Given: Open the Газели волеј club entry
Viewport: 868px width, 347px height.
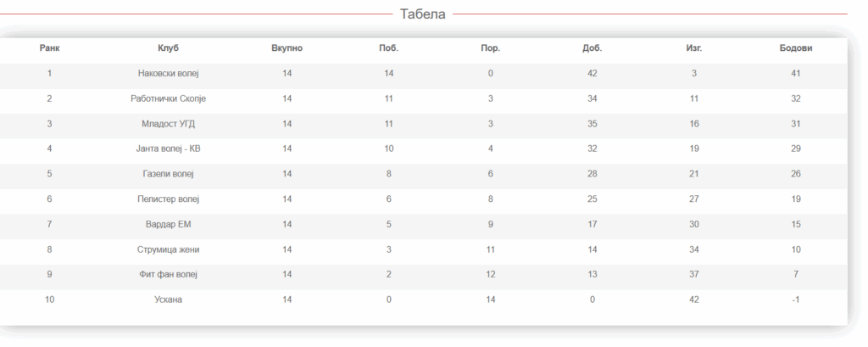Looking at the screenshot, I should 168,174.
